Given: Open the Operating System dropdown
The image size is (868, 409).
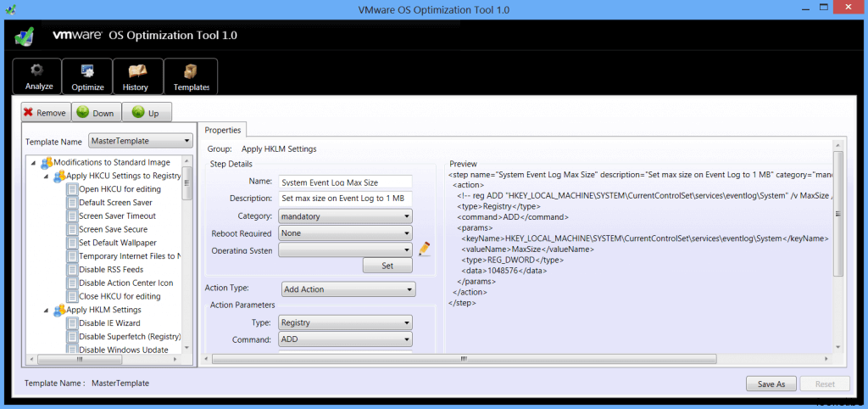Looking at the screenshot, I should [x=346, y=250].
